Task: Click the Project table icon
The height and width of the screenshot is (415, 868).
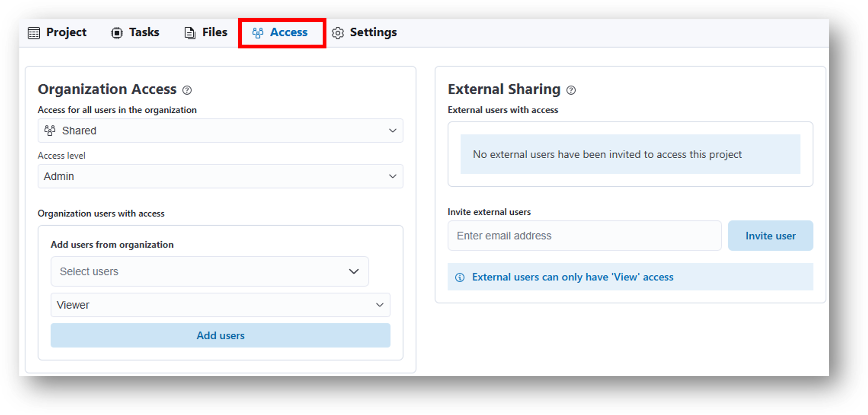Action: (x=34, y=33)
